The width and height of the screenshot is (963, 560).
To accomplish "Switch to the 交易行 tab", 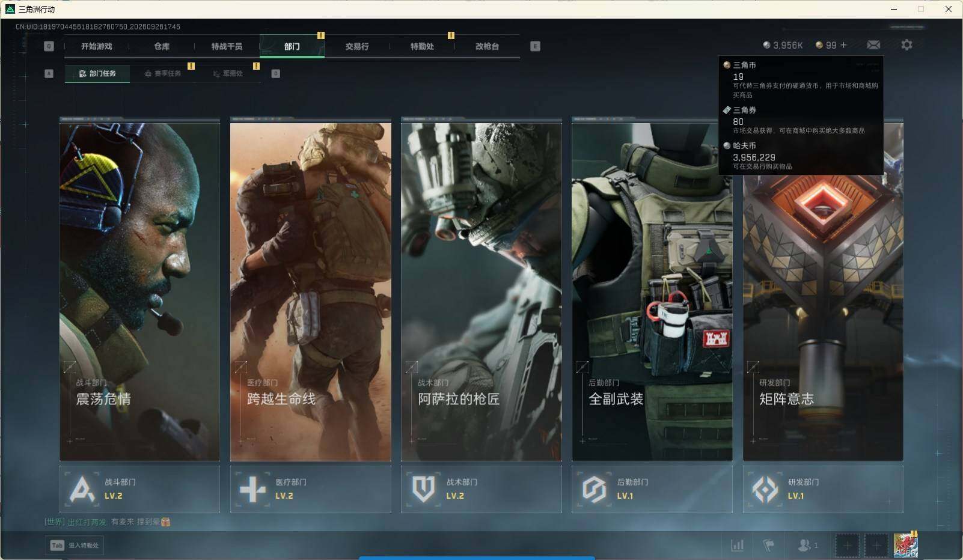I will (357, 46).
